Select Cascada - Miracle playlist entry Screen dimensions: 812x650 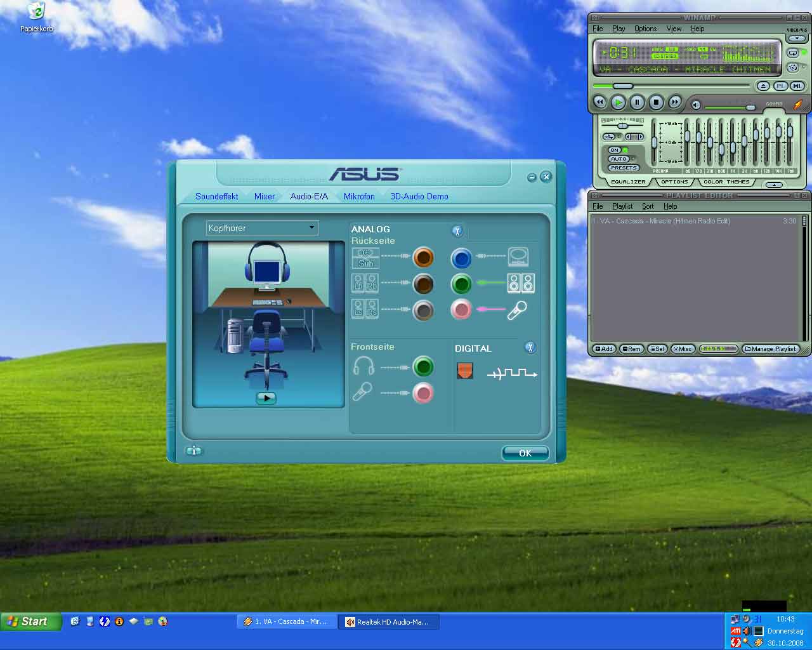[694, 221]
